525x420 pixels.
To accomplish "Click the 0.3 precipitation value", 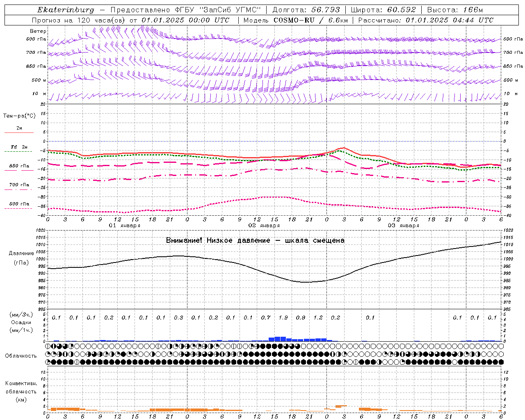I will (x=178, y=317).
